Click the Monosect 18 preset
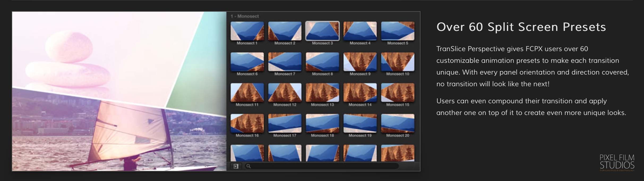 pyautogui.click(x=322, y=124)
